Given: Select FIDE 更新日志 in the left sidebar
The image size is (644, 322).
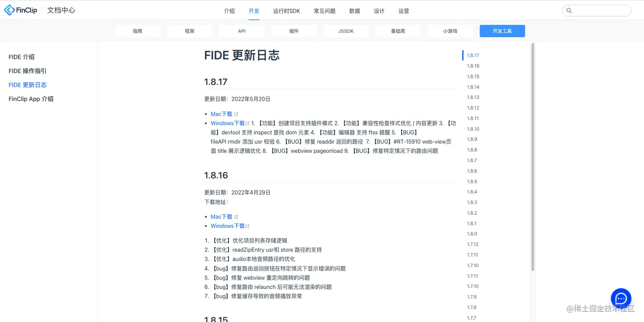Looking at the screenshot, I should pos(28,85).
